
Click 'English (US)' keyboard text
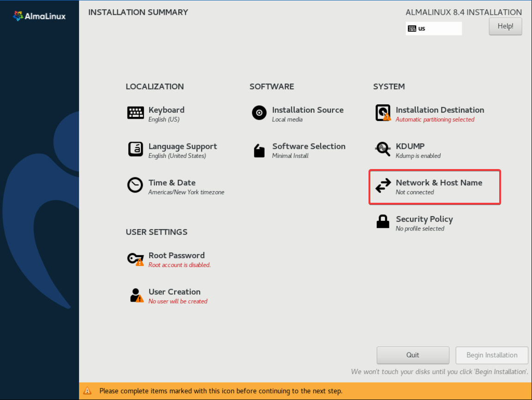pos(164,120)
